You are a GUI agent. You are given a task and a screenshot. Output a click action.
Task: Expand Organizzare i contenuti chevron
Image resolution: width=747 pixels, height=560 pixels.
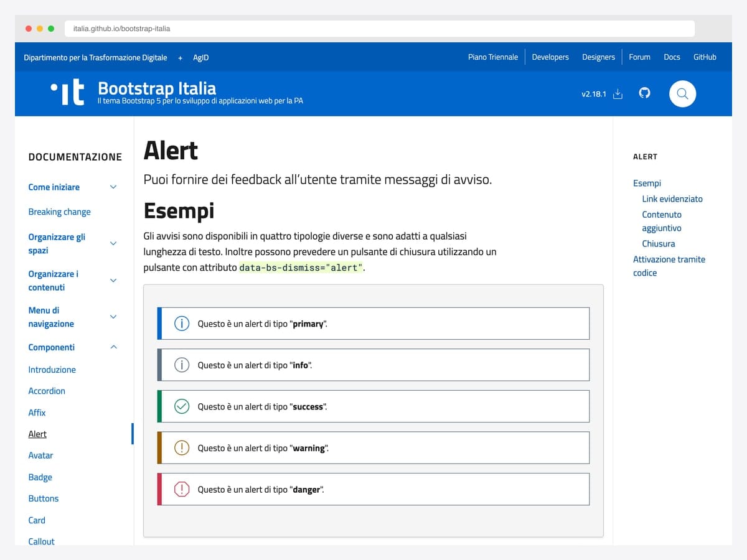[113, 281]
